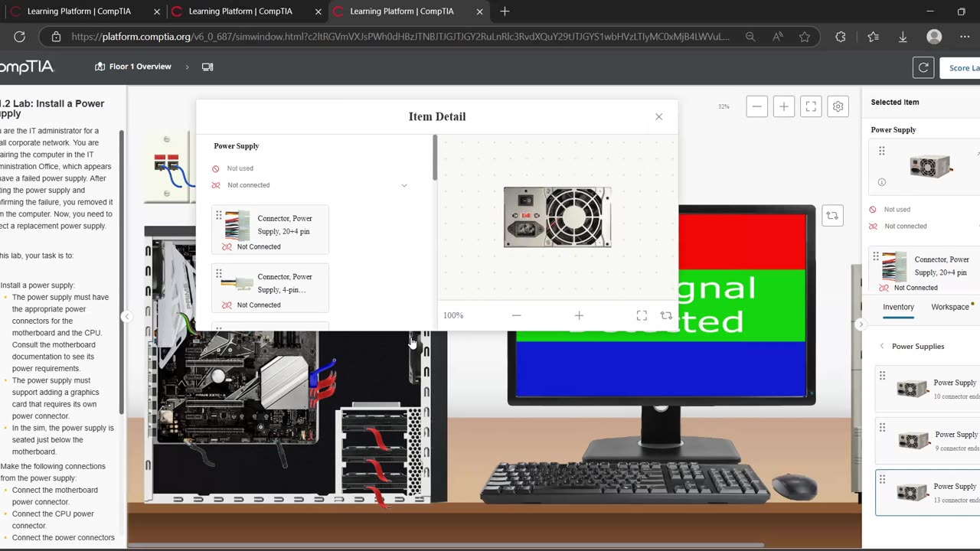Open browser profile avatar
Screen dimensions: 980x551
tap(934, 37)
